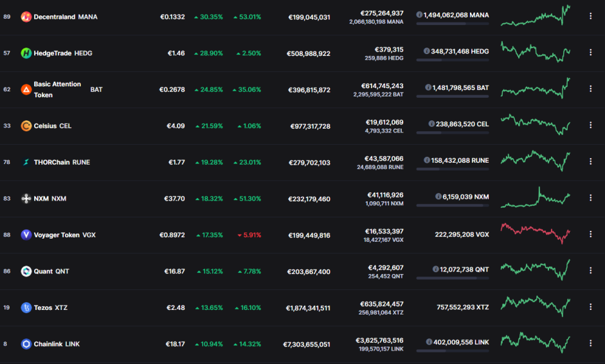Open the NXM coin page link
605x364 pixels.
pos(50,199)
